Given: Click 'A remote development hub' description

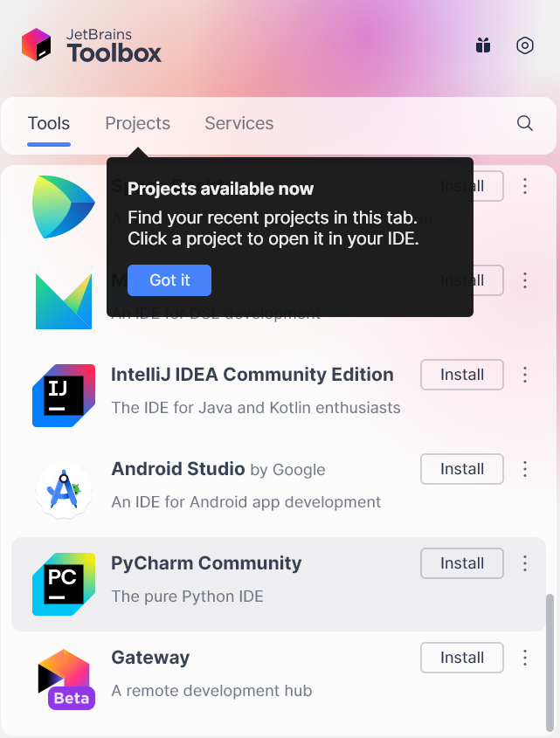Looking at the screenshot, I should (x=211, y=691).
